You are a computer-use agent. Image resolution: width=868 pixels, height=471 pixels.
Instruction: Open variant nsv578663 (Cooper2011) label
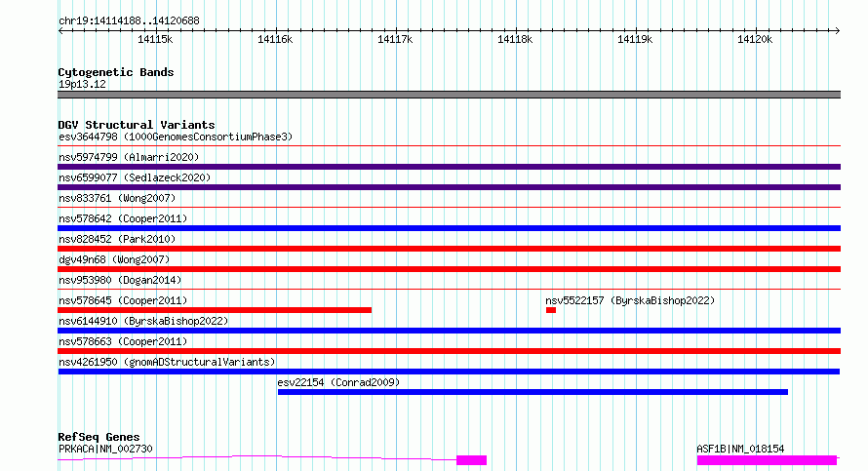point(123,341)
